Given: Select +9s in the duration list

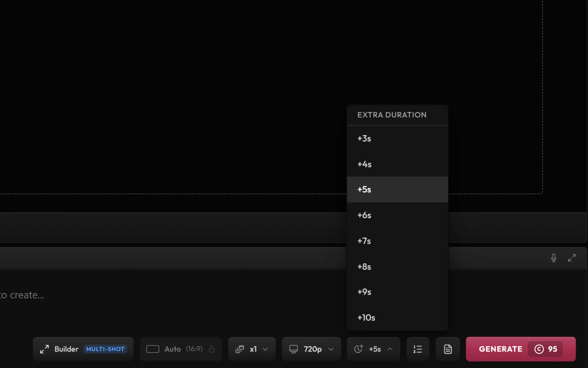Looking at the screenshot, I should (397, 292).
